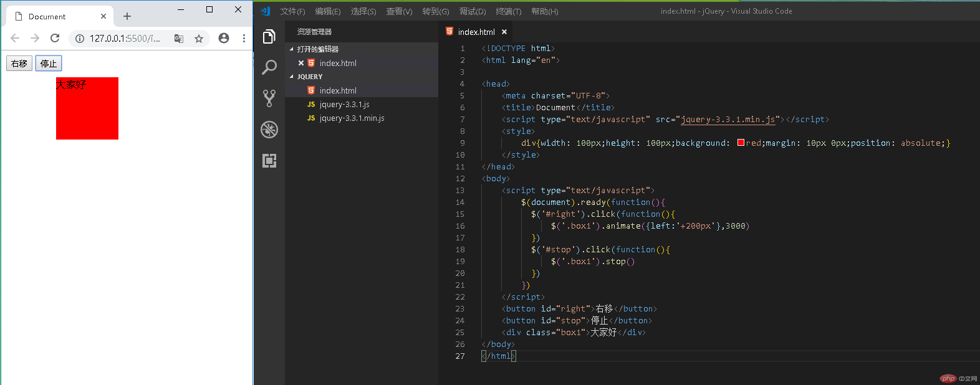Click the red color swatch in CSS

click(x=741, y=143)
